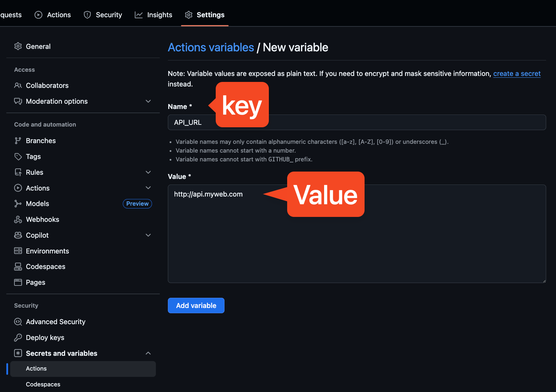The height and width of the screenshot is (392, 556).
Task: Click the Codespaces icon under Code and automation
Action: click(x=18, y=266)
